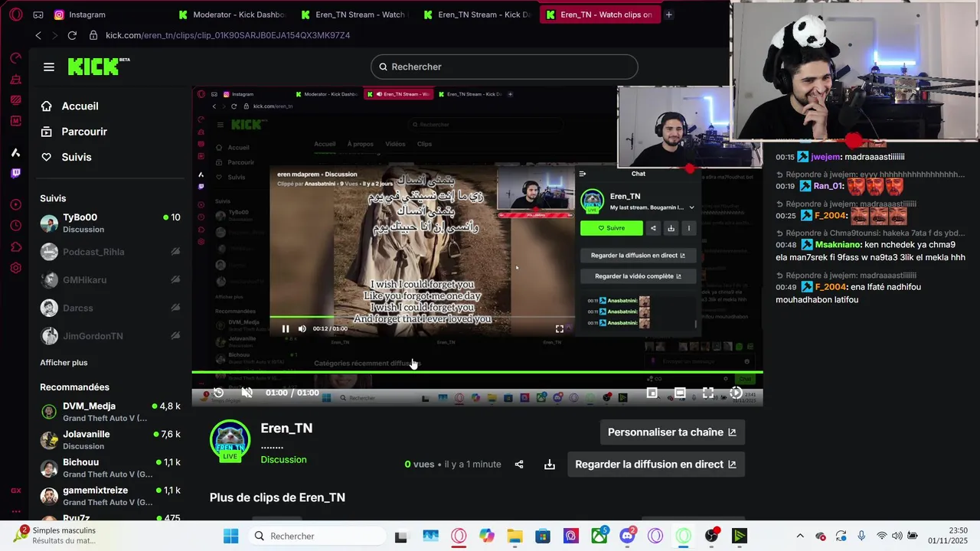This screenshot has height=551, width=980.
Task: Open Podcast_Rihla offline channel
Action: pyautogui.click(x=110, y=252)
